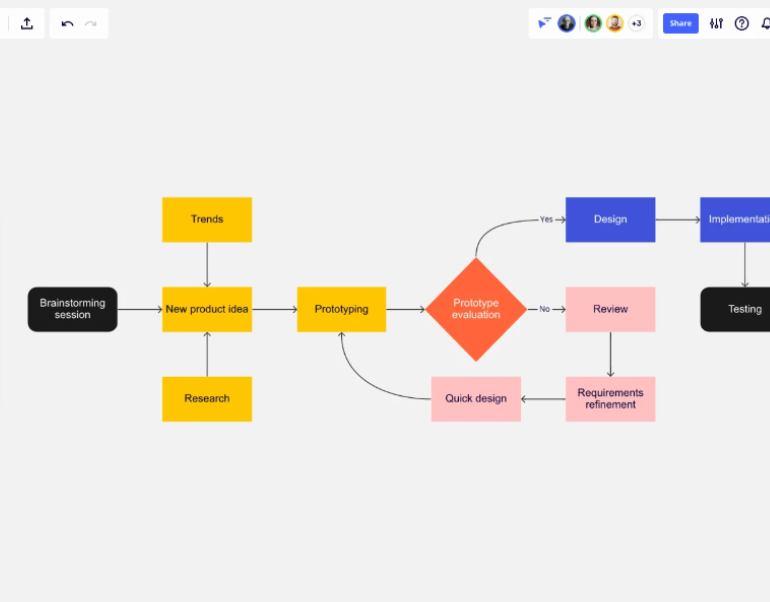Click the export upload icon
The image size is (770, 602).
pos(27,23)
